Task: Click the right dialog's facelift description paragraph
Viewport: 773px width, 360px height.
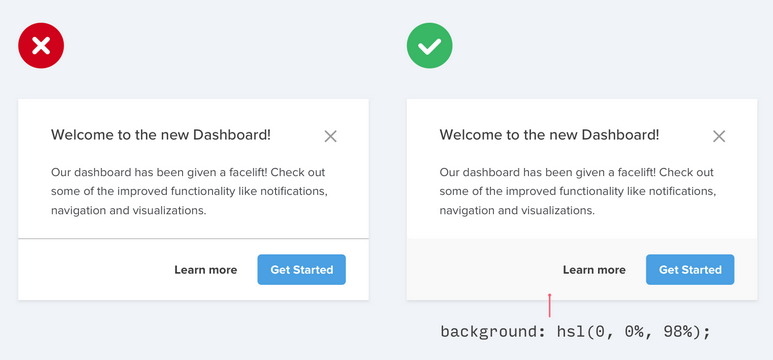Action: tap(578, 192)
